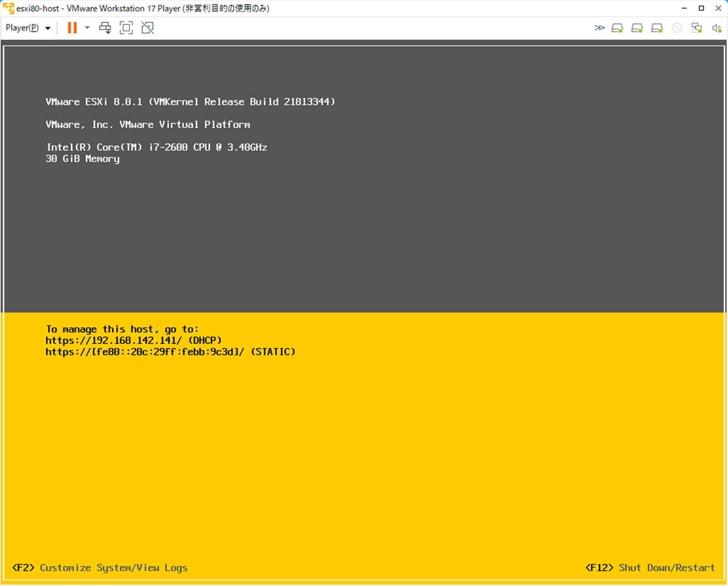Send Ctrl+Alt+Del to the virtual machine
This screenshot has height=586, width=728.
coord(105,28)
